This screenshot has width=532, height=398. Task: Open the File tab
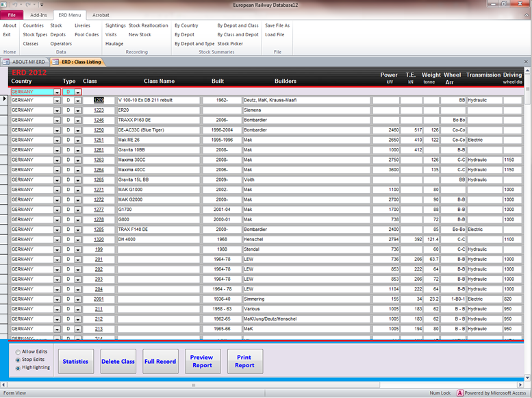tap(12, 15)
